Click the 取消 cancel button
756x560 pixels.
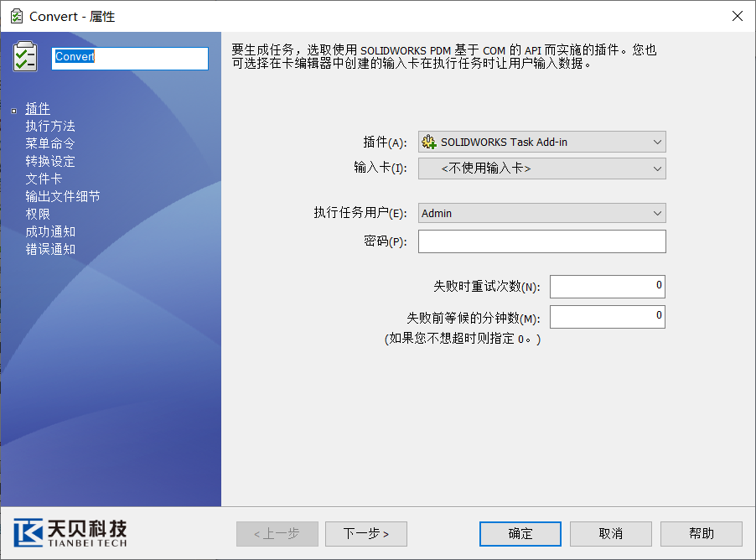click(x=611, y=534)
